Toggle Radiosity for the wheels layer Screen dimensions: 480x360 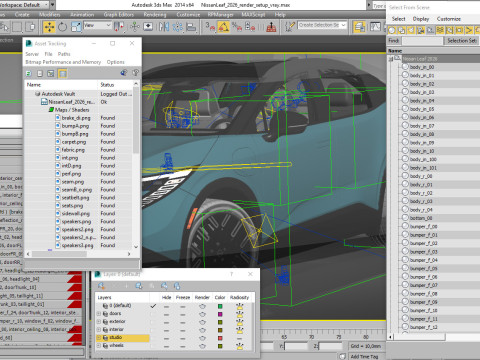(x=239, y=346)
